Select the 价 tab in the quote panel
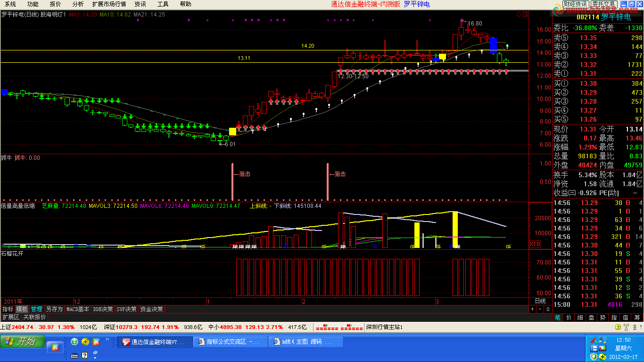This screenshot has height=362, width=644. coord(569,318)
